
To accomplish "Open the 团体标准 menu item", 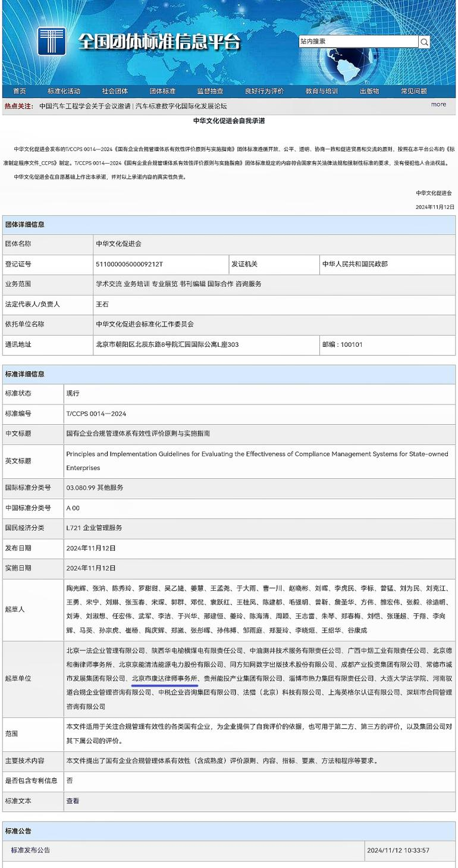I will 162,91.
